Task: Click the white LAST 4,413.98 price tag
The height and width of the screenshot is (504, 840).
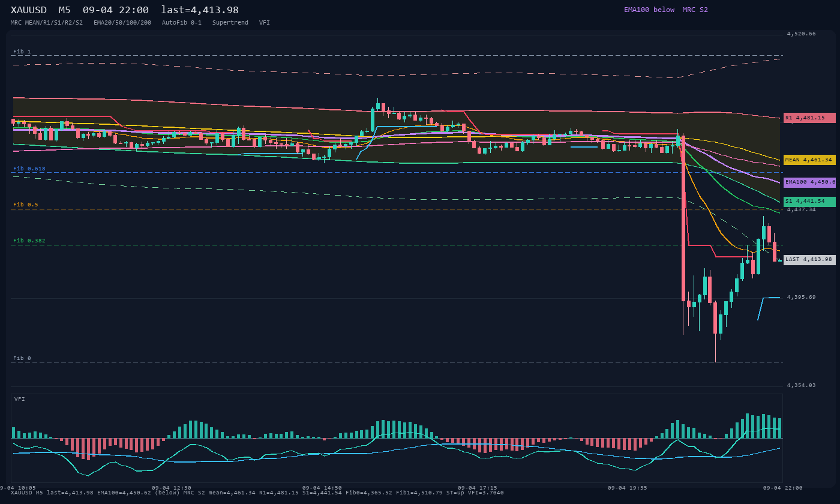Action: (809, 259)
